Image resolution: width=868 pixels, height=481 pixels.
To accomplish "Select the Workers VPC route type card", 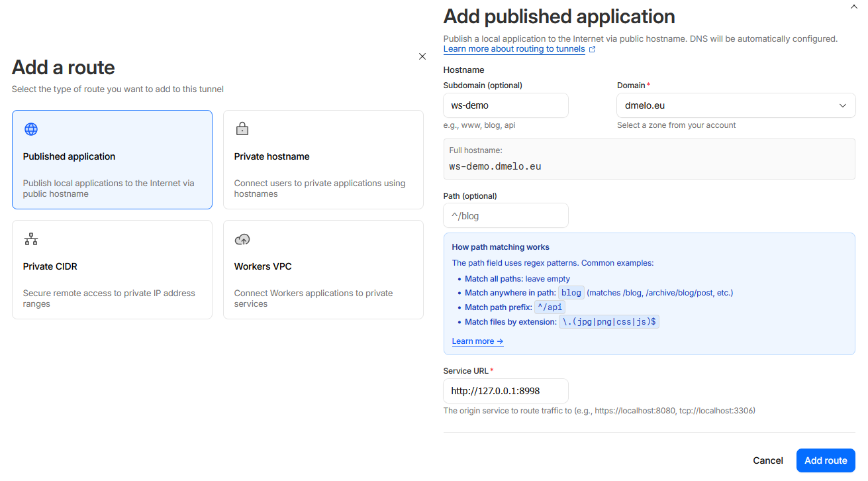I will pyautogui.click(x=323, y=269).
